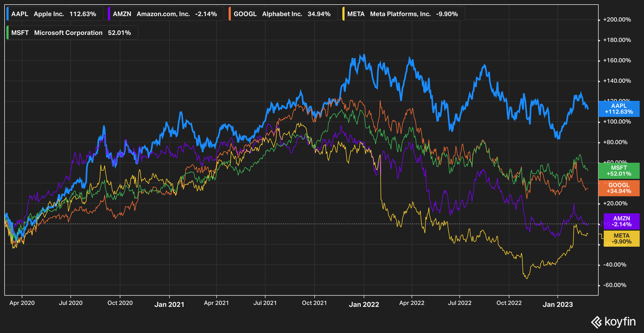Click the +140.00% y-axis label
644x333 pixels.
pyautogui.click(x=617, y=81)
